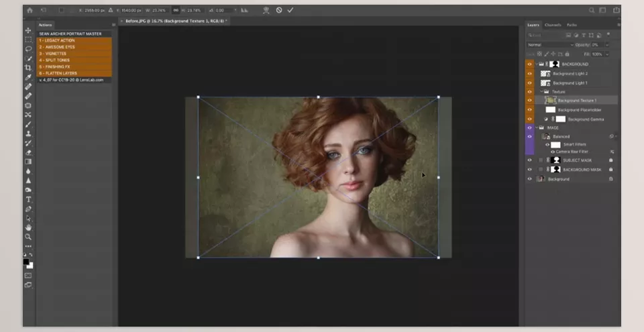The height and width of the screenshot is (332, 644).
Task: Switch to the Layers tab
Action: pos(533,25)
